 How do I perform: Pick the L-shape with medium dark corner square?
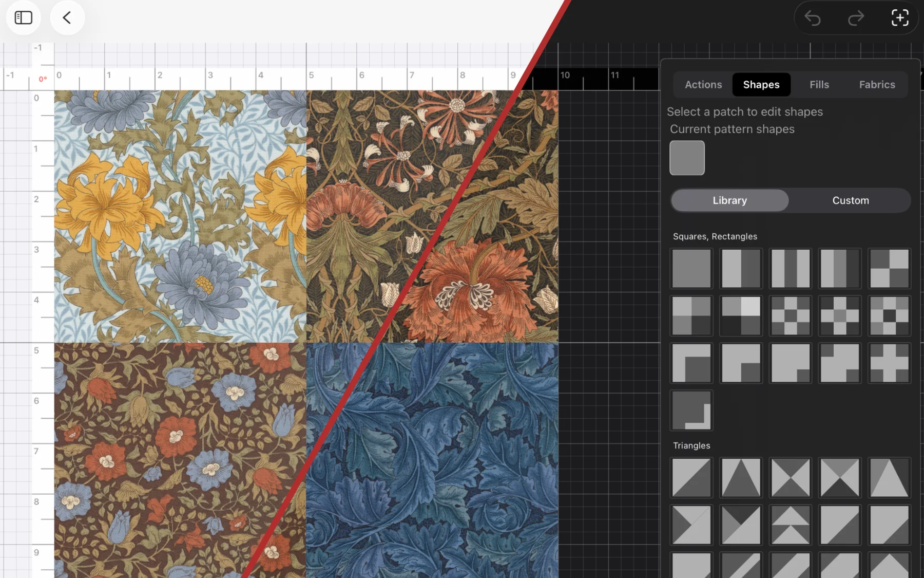point(741,363)
